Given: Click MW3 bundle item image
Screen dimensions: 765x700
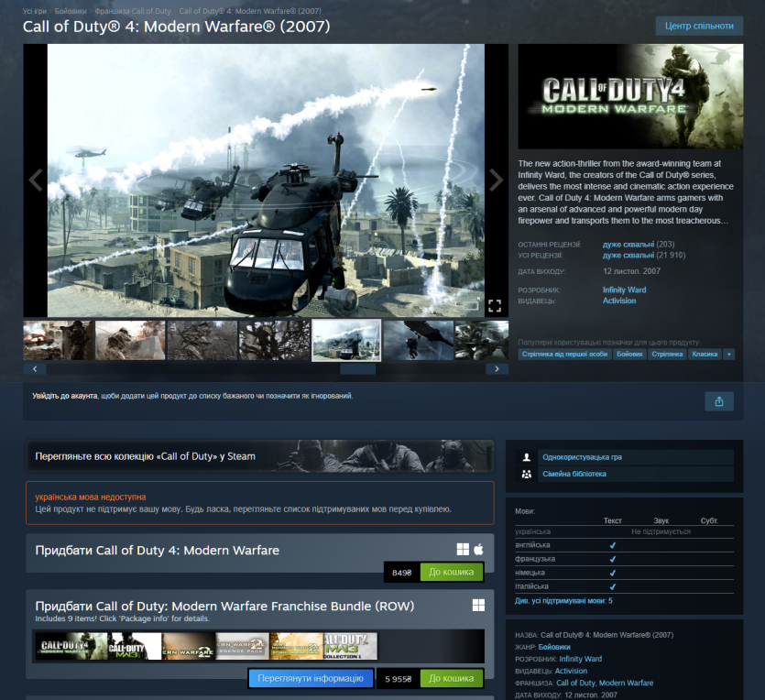Looking at the screenshot, I should [x=135, y=646].
